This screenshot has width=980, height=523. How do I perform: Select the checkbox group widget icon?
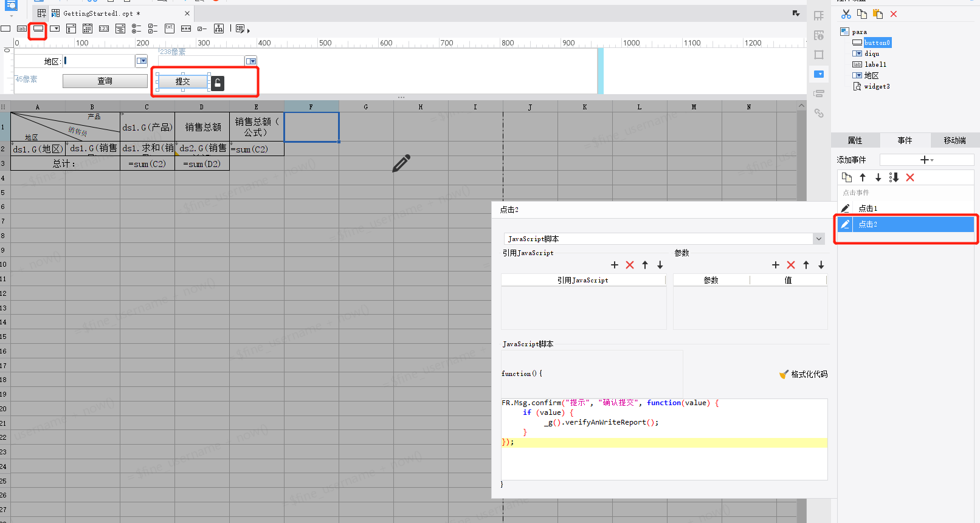point(153,29)
